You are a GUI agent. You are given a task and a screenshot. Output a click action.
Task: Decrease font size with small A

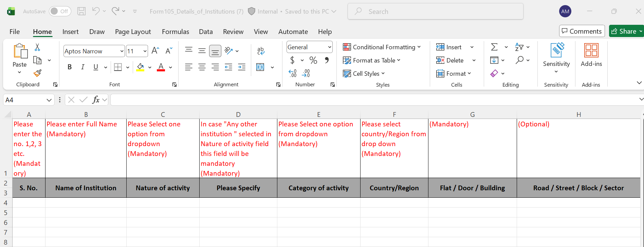[169, 51]
